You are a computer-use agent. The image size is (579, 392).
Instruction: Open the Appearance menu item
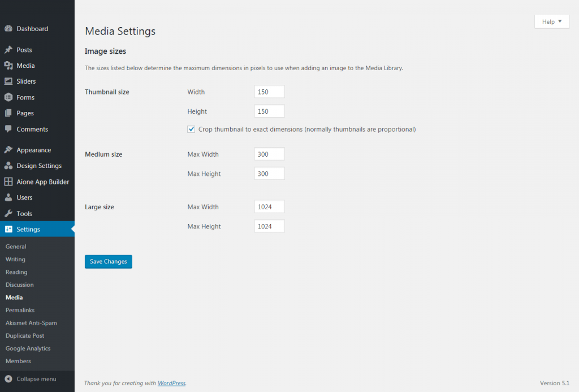point(37,150)
